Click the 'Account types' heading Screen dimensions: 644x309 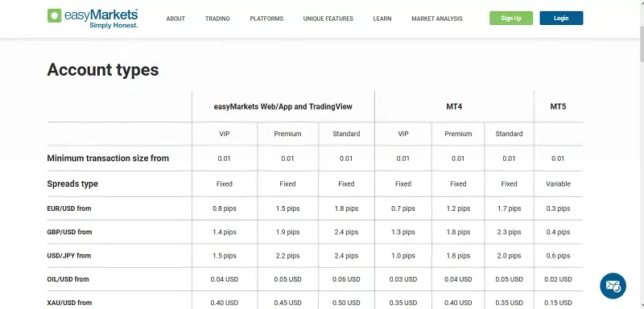coord(103,70)
